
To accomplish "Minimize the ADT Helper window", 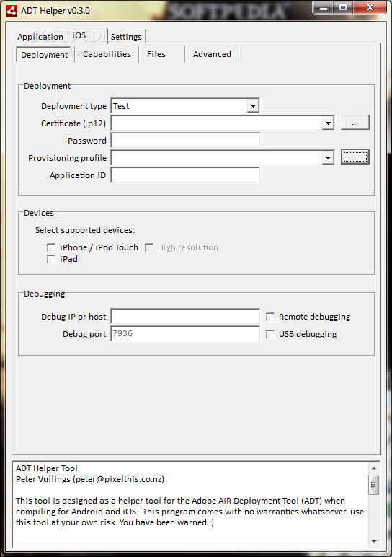I will 324,7.
